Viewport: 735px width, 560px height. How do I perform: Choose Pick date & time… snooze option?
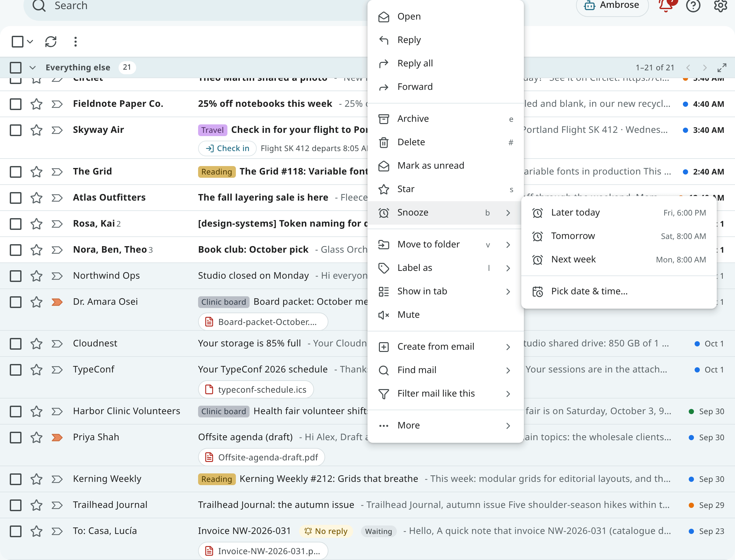pos(619,292)
